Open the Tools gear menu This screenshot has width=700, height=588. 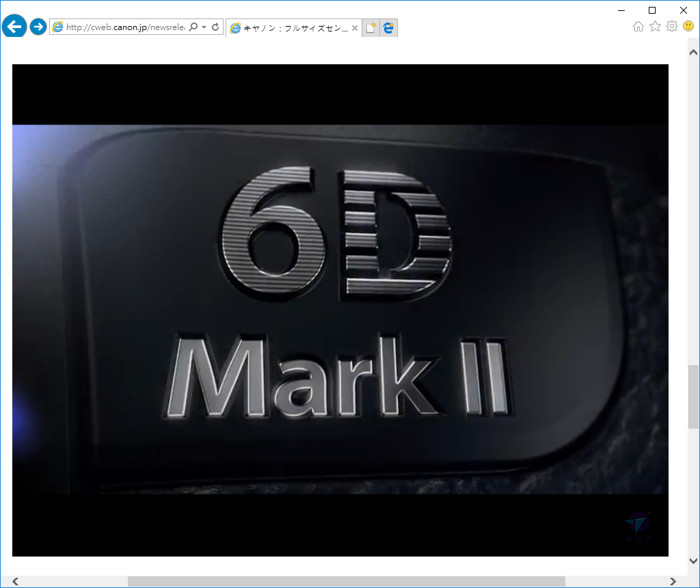coord(672,27)
